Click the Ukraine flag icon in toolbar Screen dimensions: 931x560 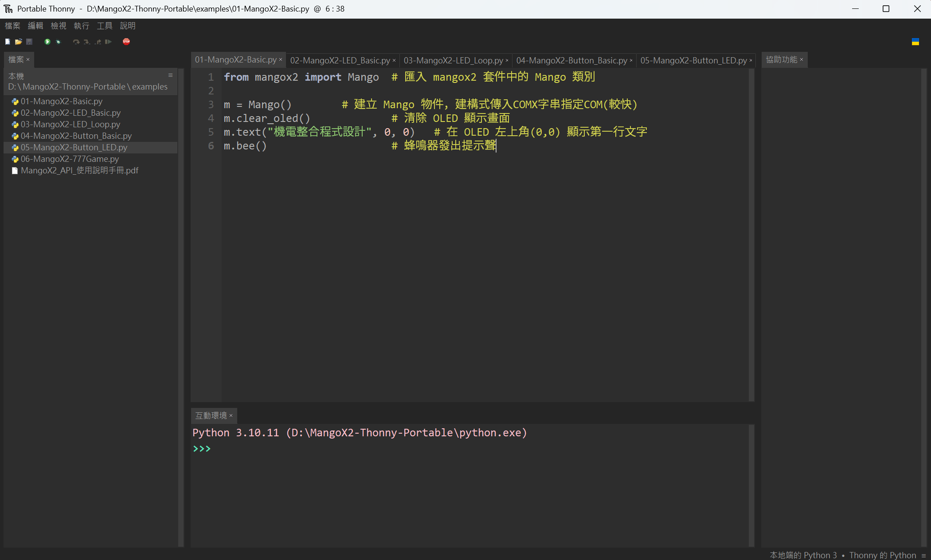tap(915, 42)
